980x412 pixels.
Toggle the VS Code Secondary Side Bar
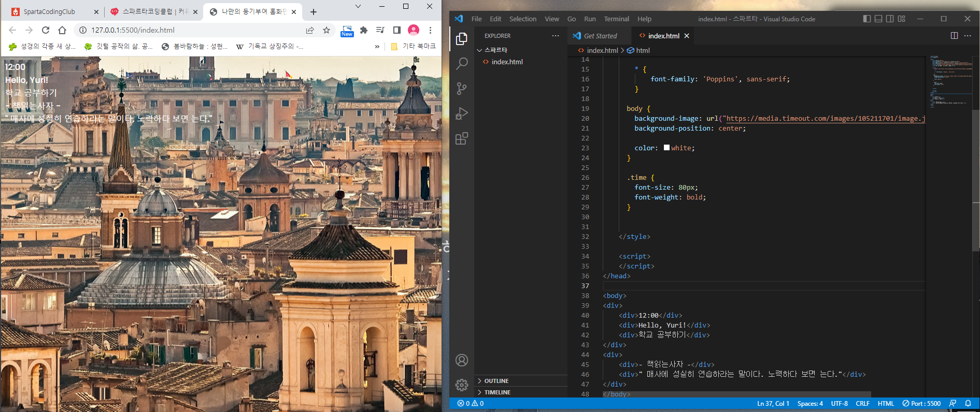890,19
